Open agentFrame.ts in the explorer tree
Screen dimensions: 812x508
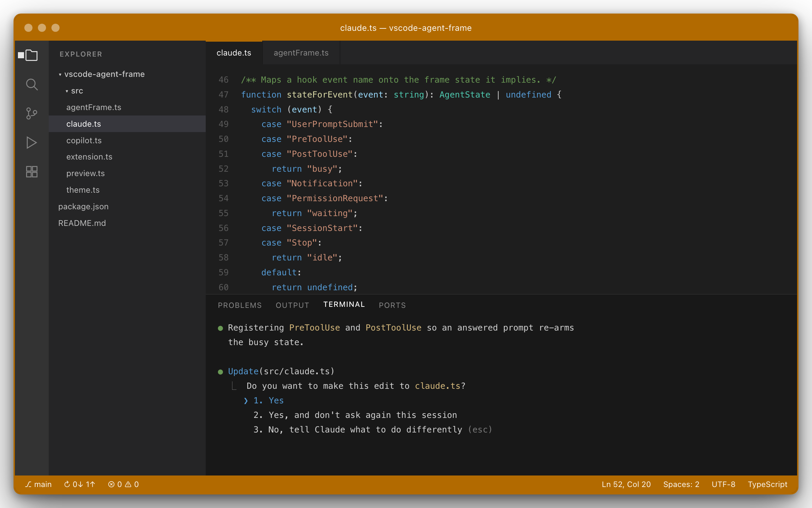127,107
